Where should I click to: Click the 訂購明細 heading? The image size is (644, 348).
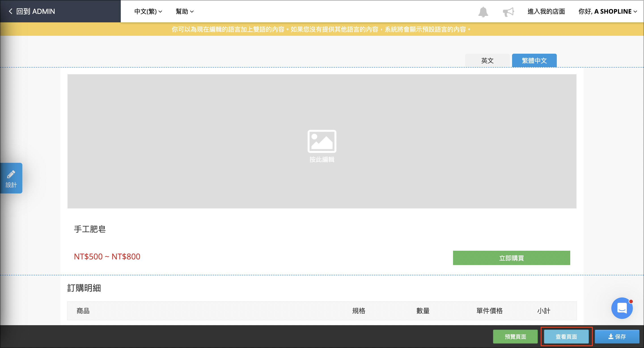(84, 288)
